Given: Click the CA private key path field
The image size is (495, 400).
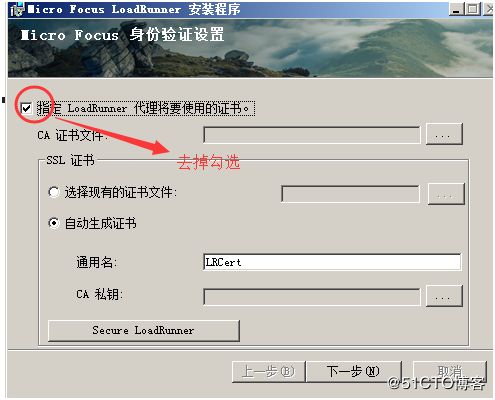Looking at the screenshot, I should pyautogui.click(x=312, y=297).
